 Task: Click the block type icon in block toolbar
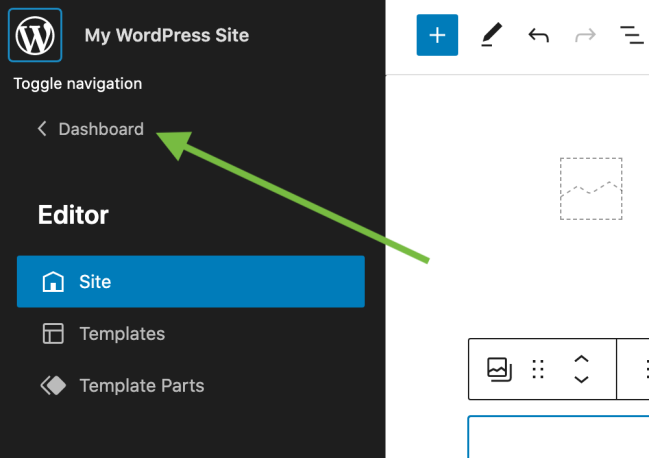pos(499,370)
